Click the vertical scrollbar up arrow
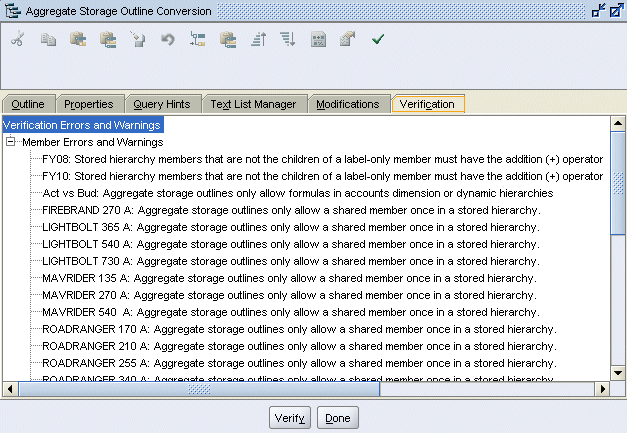Viewport: 627px width, 433px height. (618, 124)
